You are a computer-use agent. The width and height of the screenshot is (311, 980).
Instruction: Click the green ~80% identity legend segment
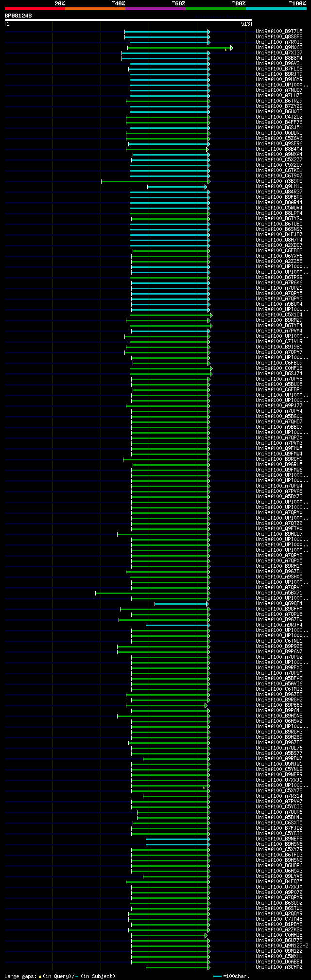[x=216, y=8]
